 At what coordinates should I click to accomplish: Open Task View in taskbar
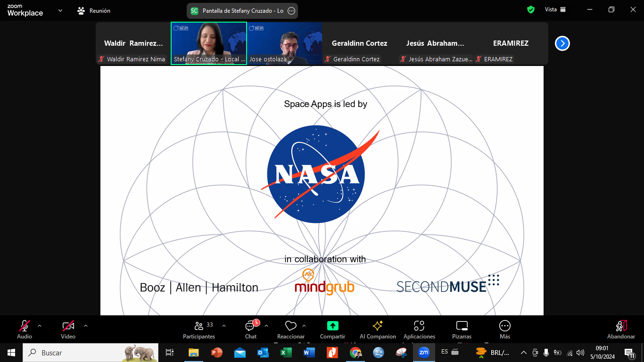tap(170, 353)
